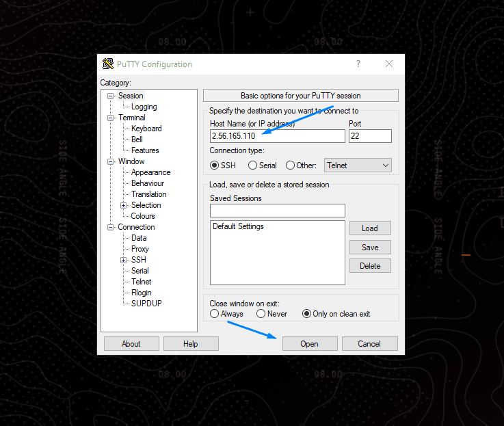Click the Help button
This screenshot has height=426, width=504.
pos(191,344)
